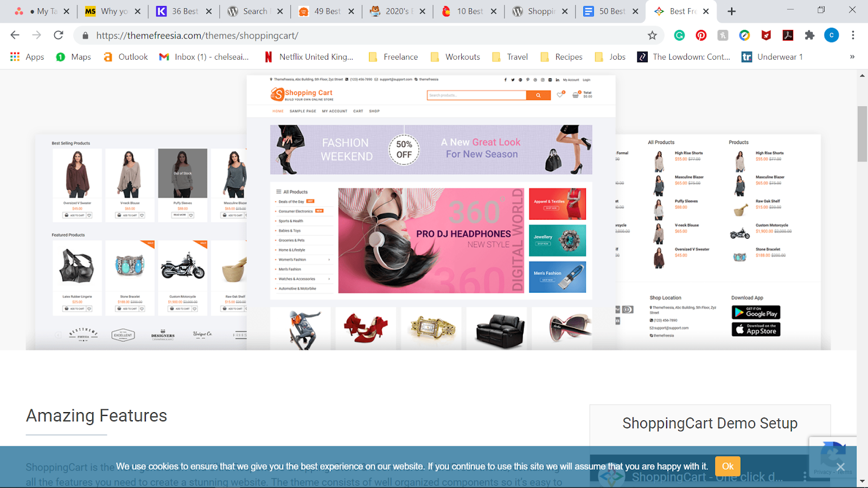Open the red shield rocket extension
The image size is (868, 488).
(x=766, y=35)
